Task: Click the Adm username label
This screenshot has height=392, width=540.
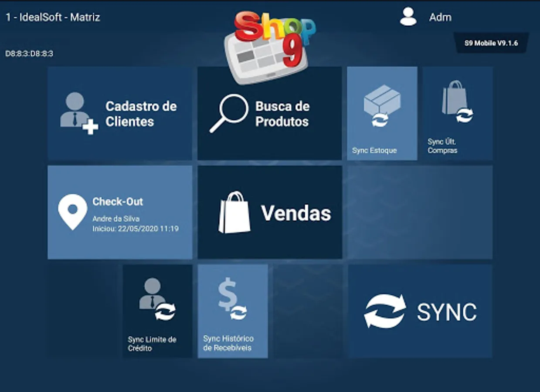Action: [x=440, y=17]
